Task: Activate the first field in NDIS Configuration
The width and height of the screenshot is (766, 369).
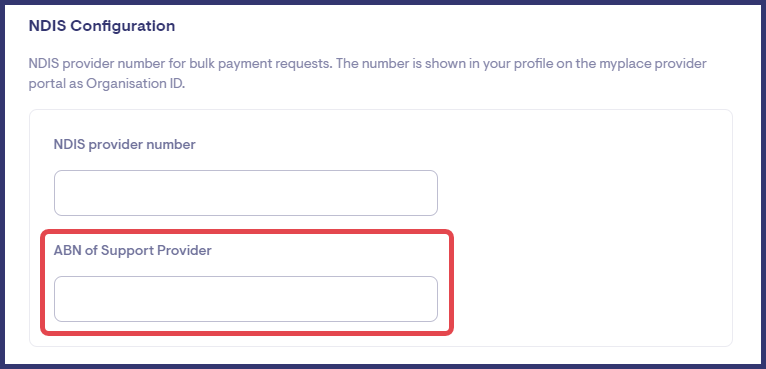Action: click(246, 193)
